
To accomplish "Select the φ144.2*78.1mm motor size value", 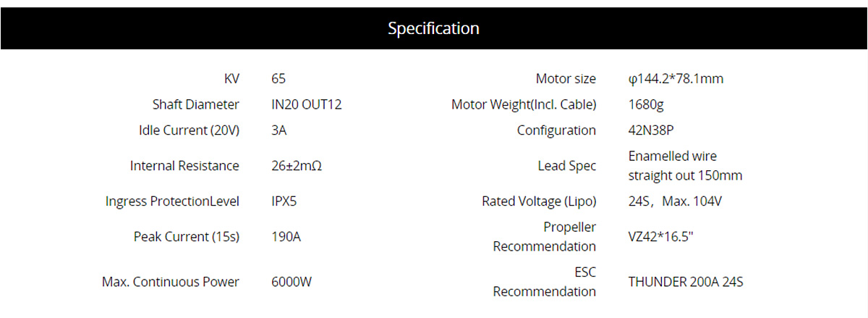I will point(676,79).
